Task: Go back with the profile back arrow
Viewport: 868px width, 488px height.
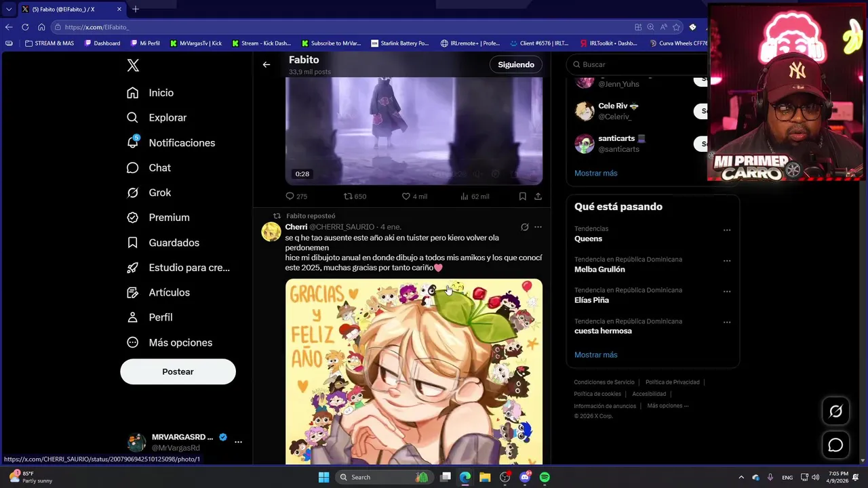Action: pos(267,64)
